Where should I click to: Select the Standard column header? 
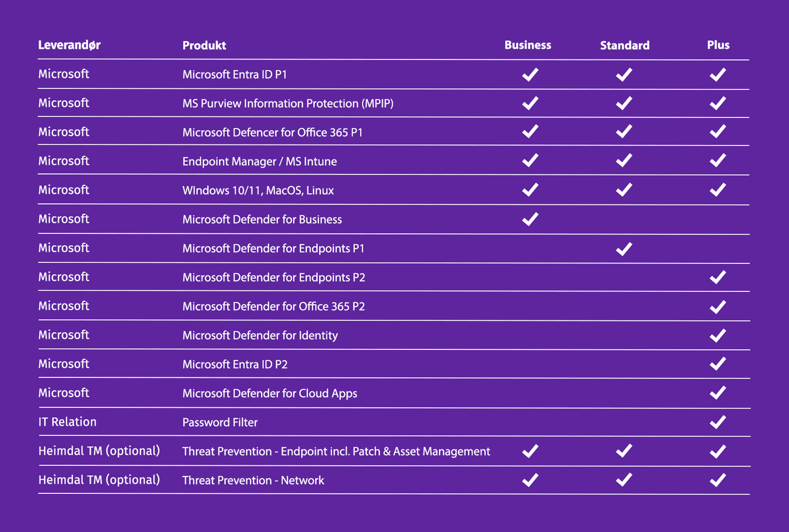pyautogui.click(x=624, y=46)
